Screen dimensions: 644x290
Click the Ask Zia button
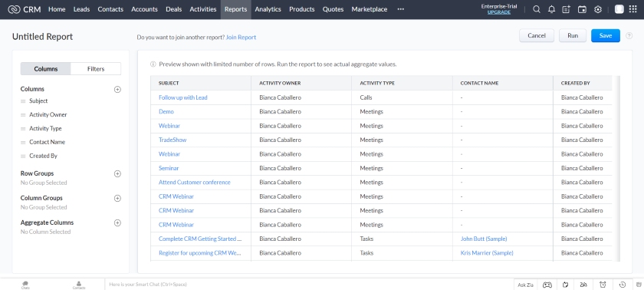click(525, 285)
